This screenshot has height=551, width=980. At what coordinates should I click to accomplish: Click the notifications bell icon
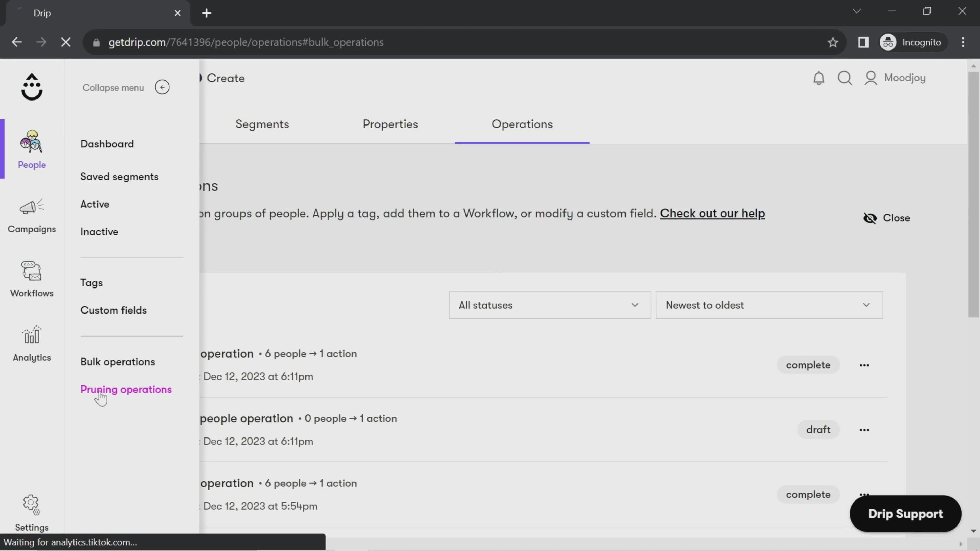(818, 77)
